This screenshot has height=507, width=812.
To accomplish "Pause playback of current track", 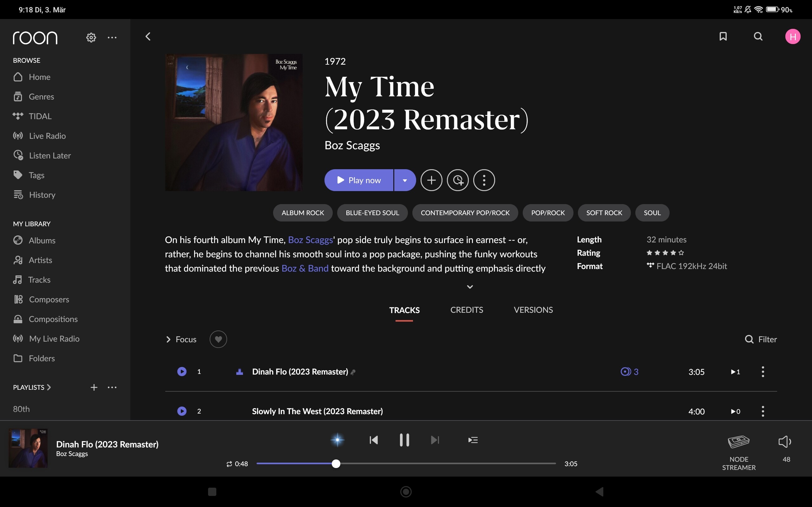I will (x=404, y=440).
